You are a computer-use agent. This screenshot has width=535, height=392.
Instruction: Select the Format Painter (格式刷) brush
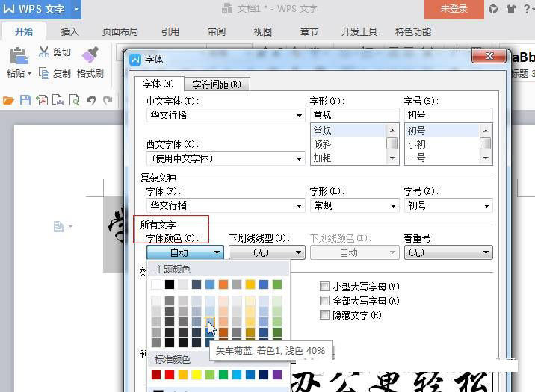tap(90, 55)
